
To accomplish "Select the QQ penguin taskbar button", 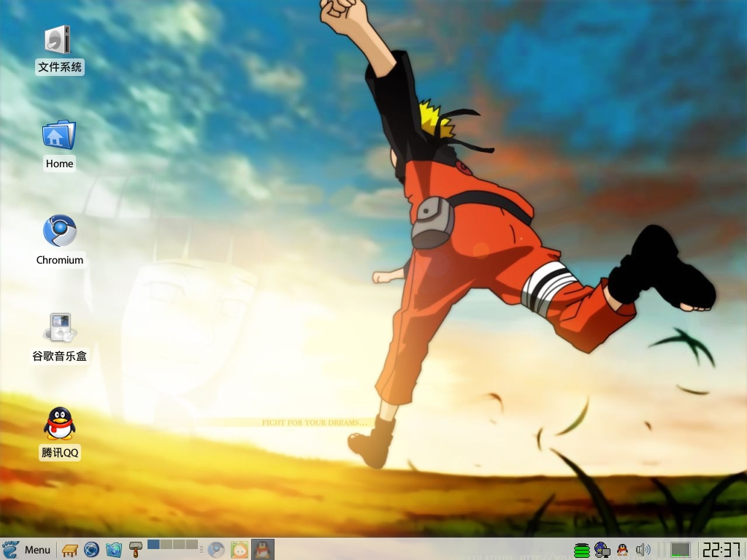I will click(x=262, y=550).
